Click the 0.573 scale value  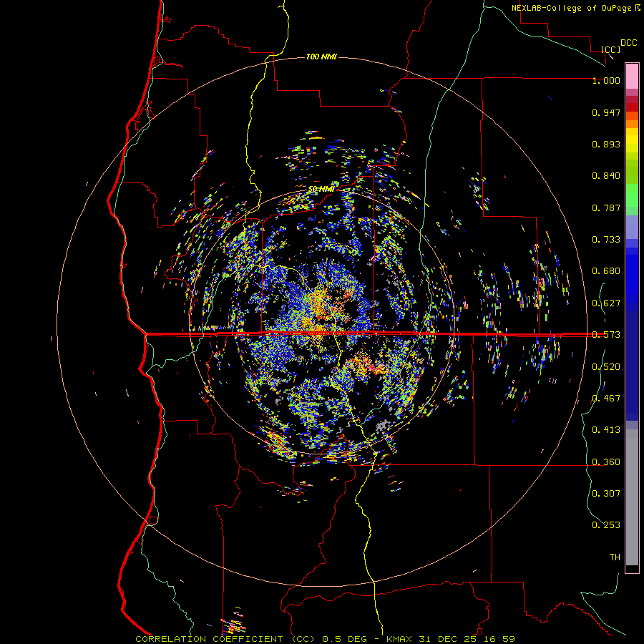point(606,335)
